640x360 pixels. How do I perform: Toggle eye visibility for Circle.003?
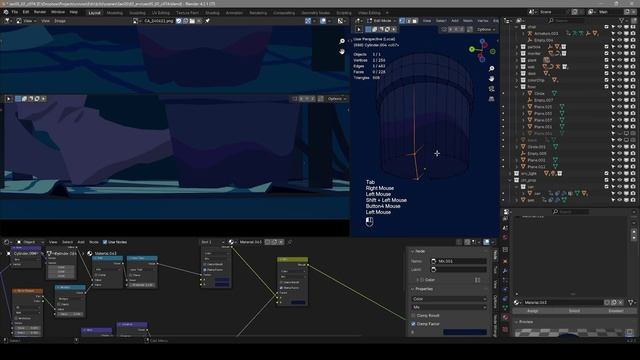point(620,147)
